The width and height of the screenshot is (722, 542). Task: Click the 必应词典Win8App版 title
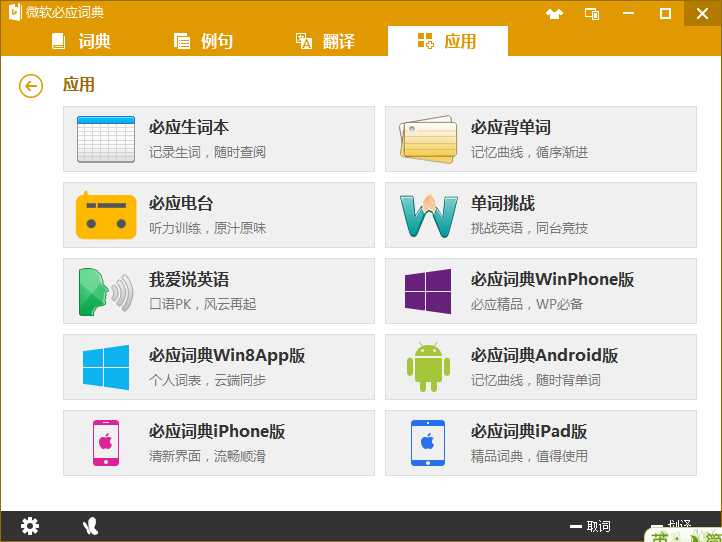click(x=227, y=356)
